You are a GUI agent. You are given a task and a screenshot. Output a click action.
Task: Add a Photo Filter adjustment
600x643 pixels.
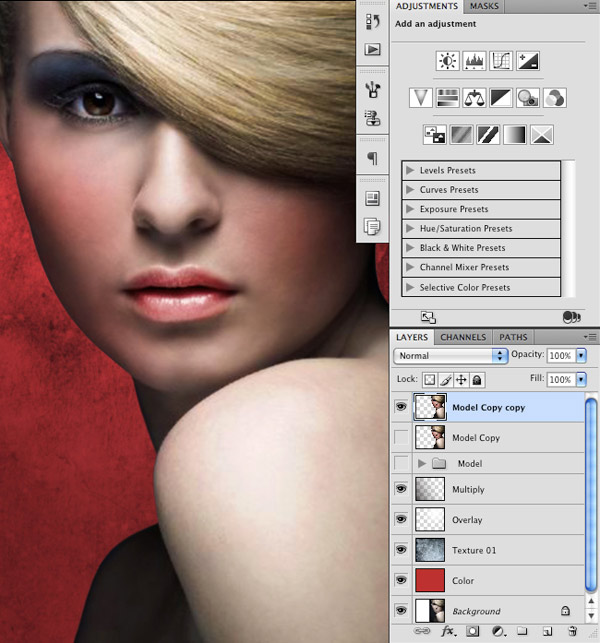click(x=528, y=97)
